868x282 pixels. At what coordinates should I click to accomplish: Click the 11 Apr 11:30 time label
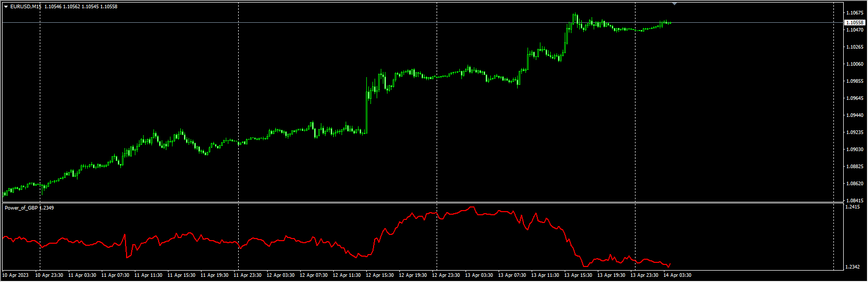click(x=148, y=275)
